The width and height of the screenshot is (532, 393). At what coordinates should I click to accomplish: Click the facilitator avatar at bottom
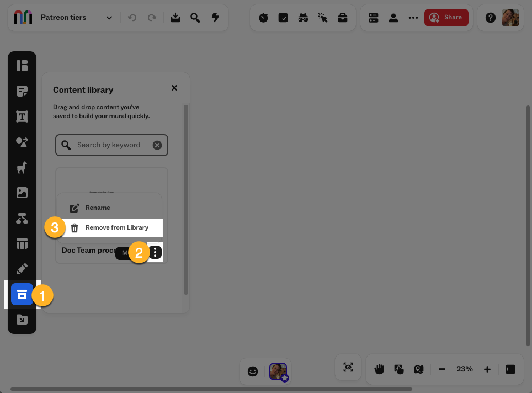tap(279, 371)
